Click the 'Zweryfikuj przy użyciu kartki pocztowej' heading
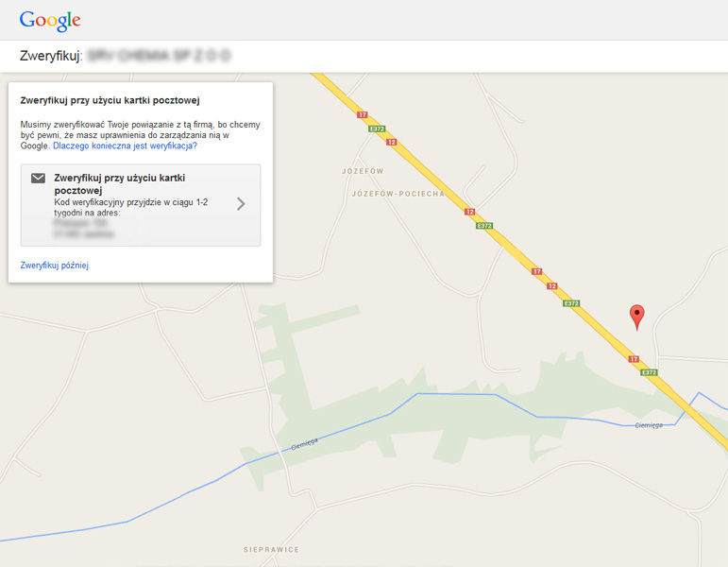The width and height of the screenshot is (728, 567). 110,100
